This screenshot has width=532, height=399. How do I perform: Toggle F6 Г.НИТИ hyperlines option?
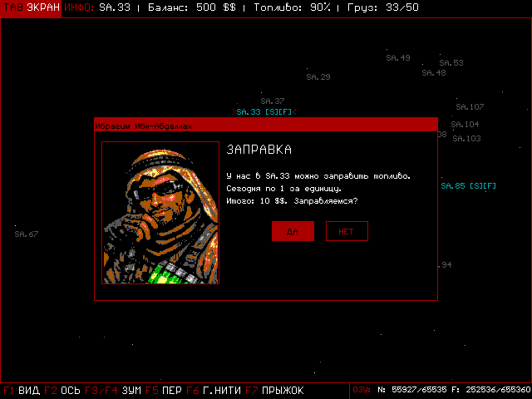pyautogui.click(x=214, y=391)
